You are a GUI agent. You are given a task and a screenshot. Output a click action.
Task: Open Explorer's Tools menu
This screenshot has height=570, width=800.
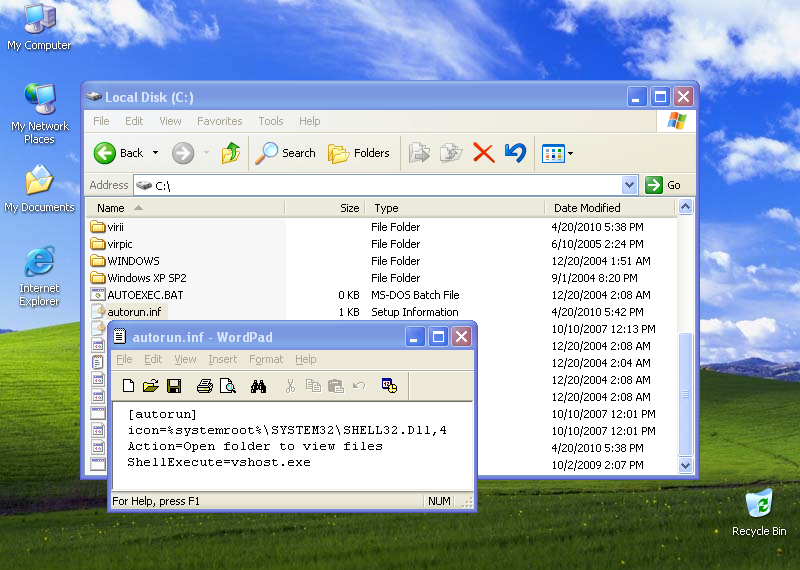pos(270,121)
